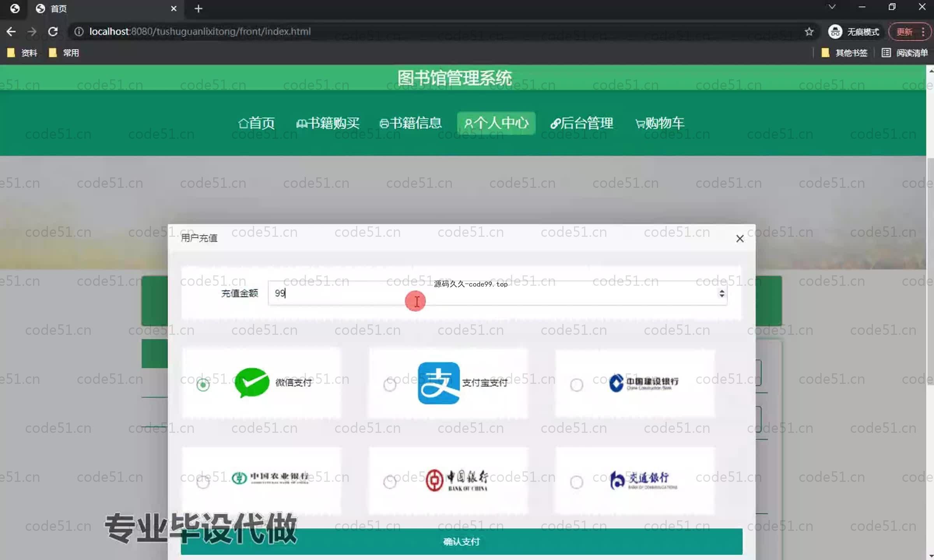Open the 其他书签 bookmark folder

[844, 53]
